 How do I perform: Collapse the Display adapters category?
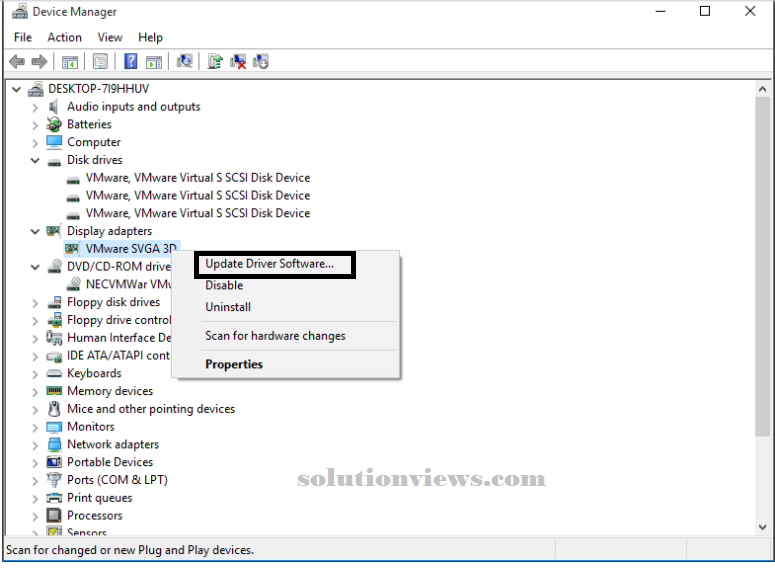pyautogui.click(x=35, y=232)
